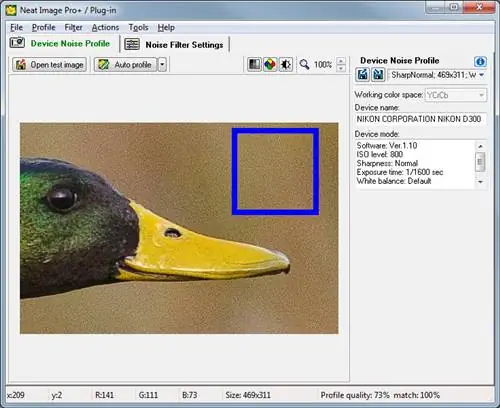500x408 pixels.
Task: Click the Device name input field
Action: tap(420, 119)
